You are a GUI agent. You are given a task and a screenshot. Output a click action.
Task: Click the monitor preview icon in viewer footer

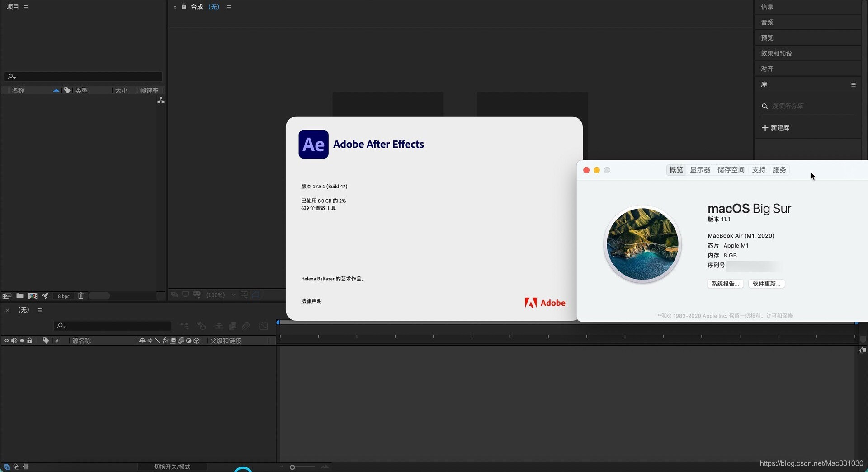point(185,294)
